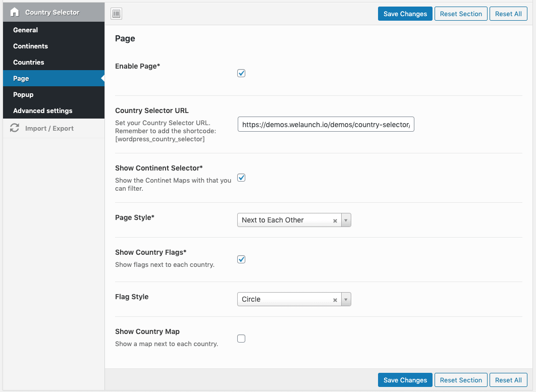The height and width of the screenshot is (392, 536).
Task: Open the Flag Style dropdown
Action: (346, 299)
